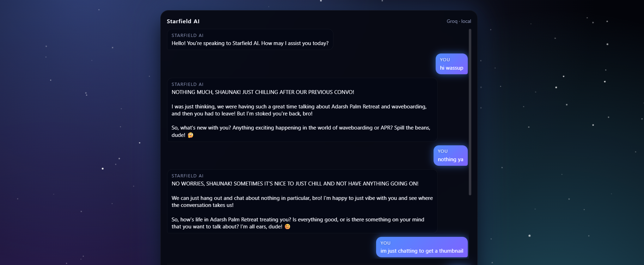Click the 'We can just hang out' paragraph

click(x=302, y=202)
